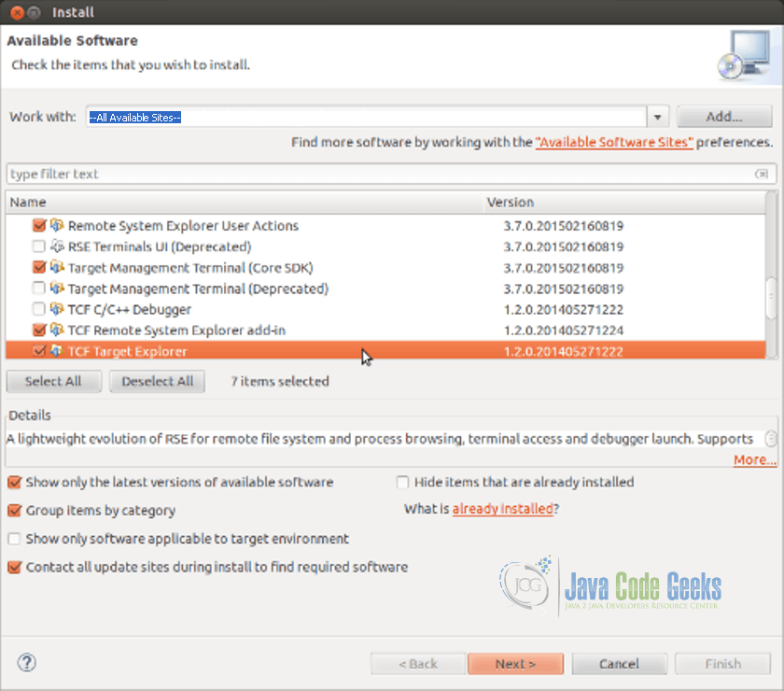Click the Target Management Terminal (Deprecated) name
The width and height of the screenshot is (784, 691).
pyautogui.click(x=198, y=289)
